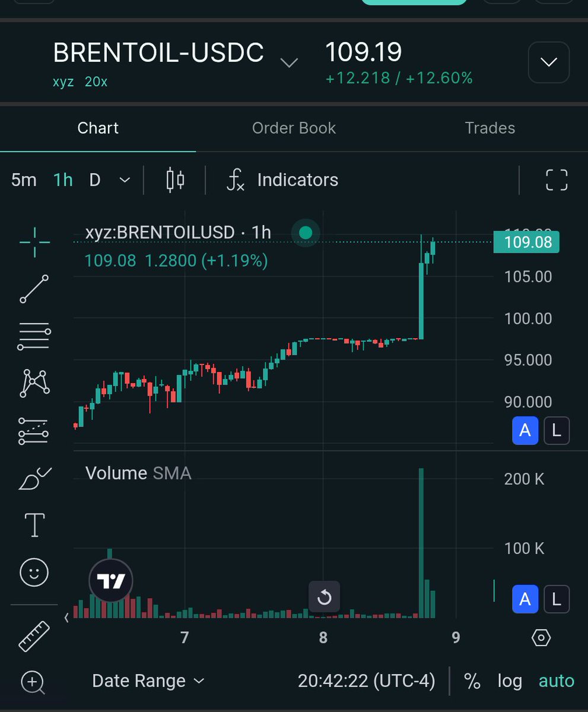The image size is (588, 712).
Task: Select the trend line drawing tool
Action: 34,289
